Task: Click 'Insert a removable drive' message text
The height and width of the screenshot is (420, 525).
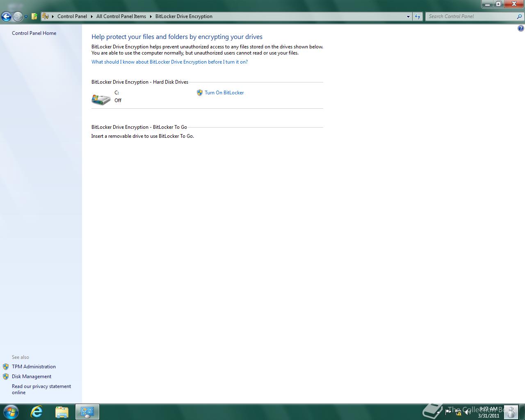Action: (143, 136)
